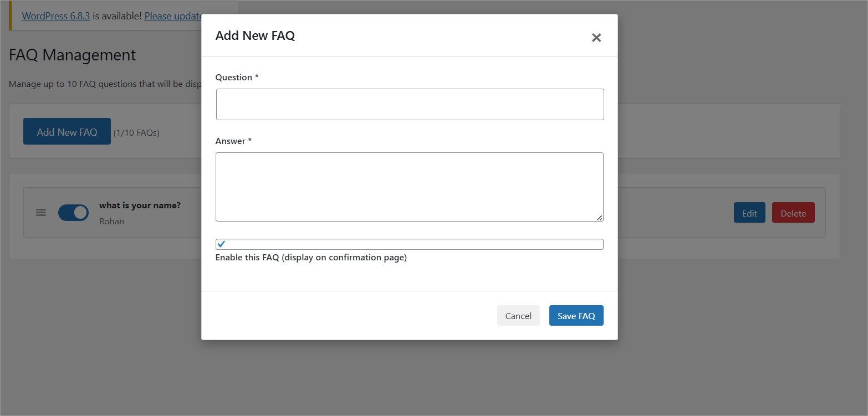The height and width of the screenshot is (416, 868).
Task: Click the answer text "Rohan"
Action: 111,221
